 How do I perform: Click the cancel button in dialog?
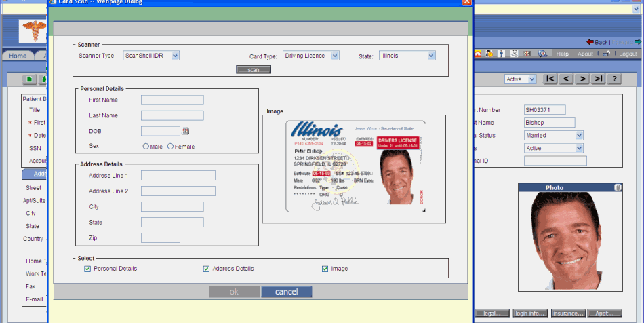[287, 292]
